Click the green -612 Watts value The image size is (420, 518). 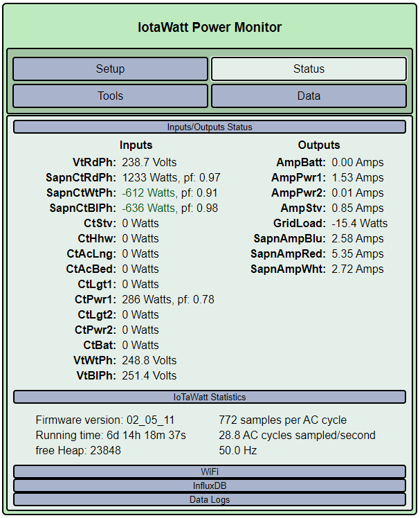[x=148, y=193]
